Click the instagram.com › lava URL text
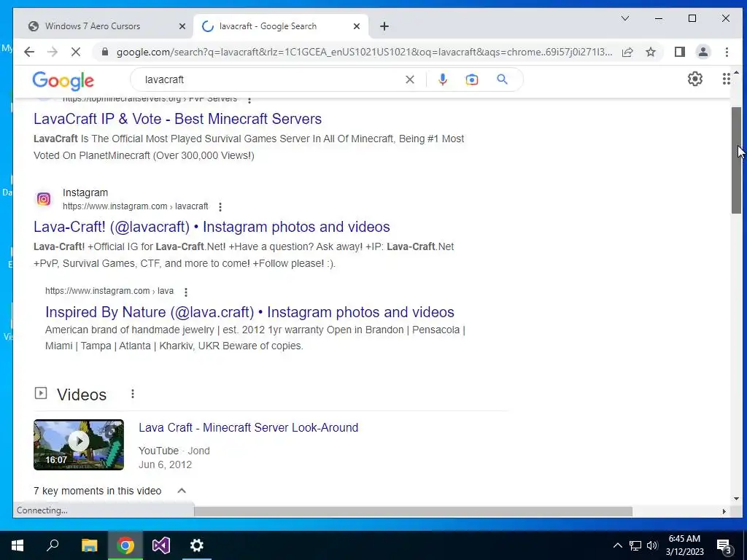The image size is (747, 560). (109, 291)
